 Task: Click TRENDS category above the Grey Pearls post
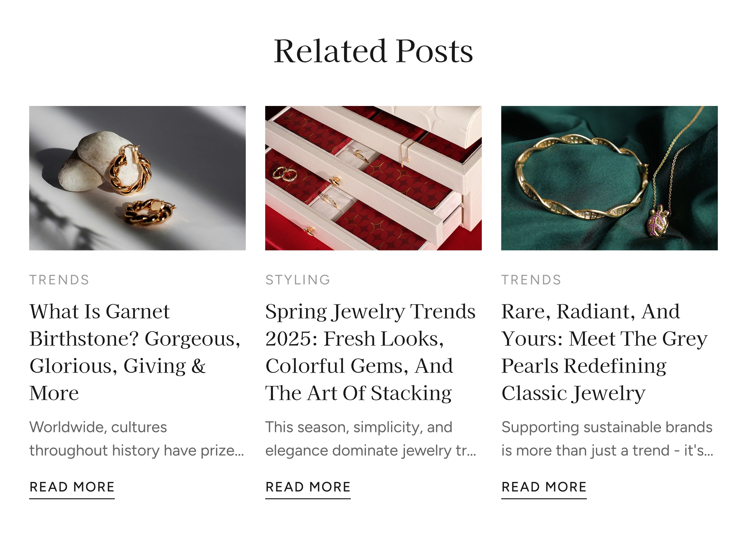tap(531, 280)
